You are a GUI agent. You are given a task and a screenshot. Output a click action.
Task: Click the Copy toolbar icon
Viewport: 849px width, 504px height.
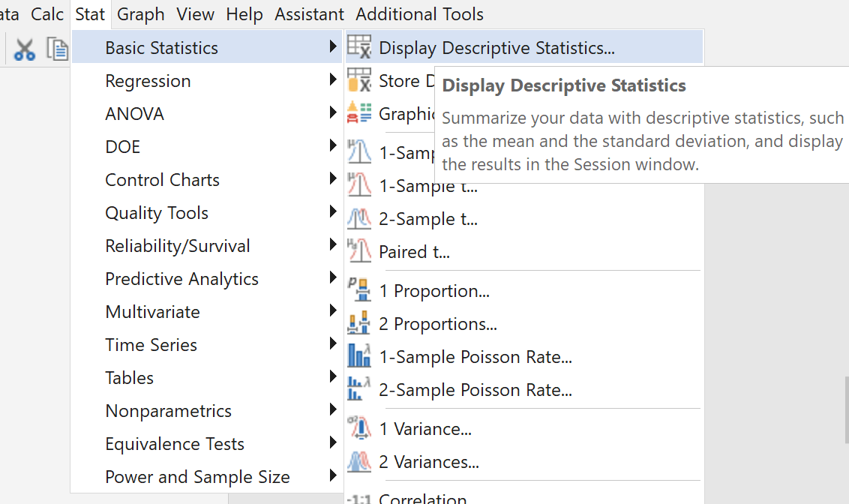pos(58,49)
